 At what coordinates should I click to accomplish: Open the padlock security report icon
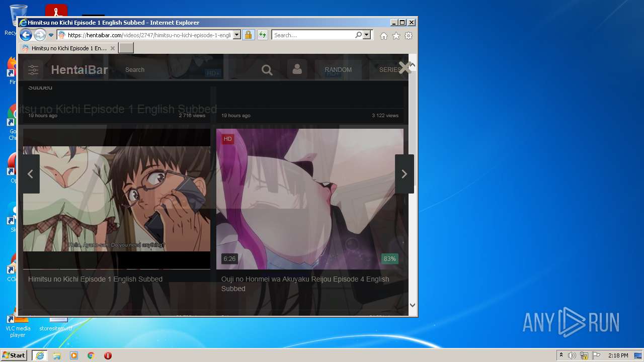pos(248,35)
